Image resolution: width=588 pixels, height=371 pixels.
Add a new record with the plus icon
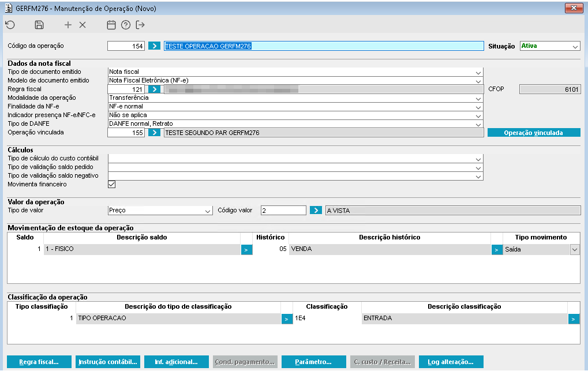(68, 25)
